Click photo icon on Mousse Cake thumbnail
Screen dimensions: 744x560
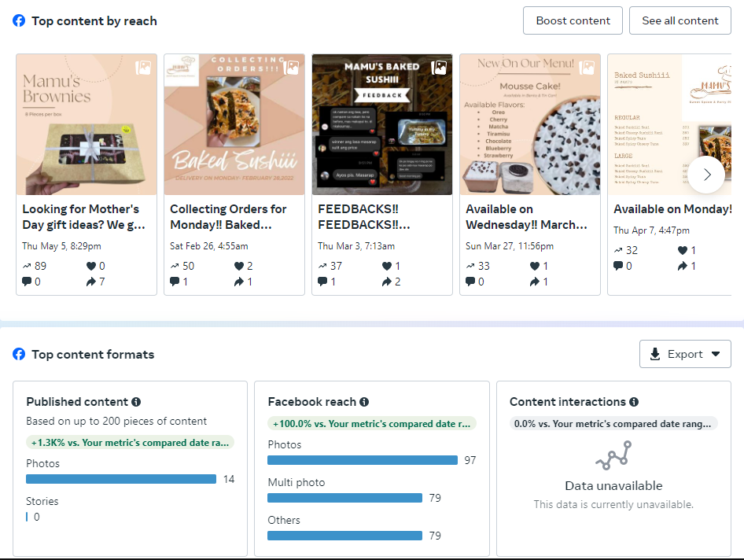coord(587,68)
